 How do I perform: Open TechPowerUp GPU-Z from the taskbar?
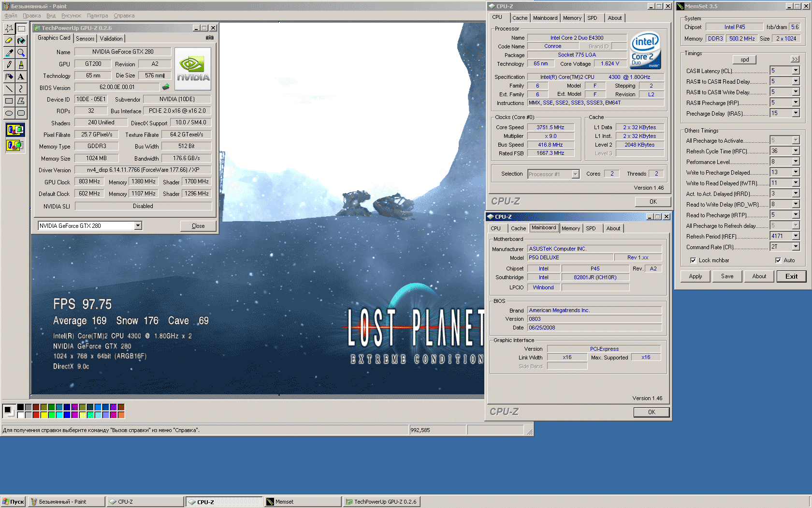(381, 502)
